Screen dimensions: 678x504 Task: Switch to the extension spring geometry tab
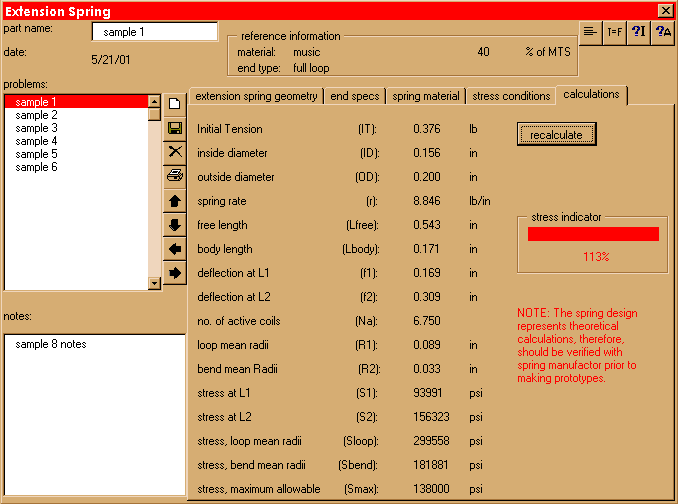(256, 96)
